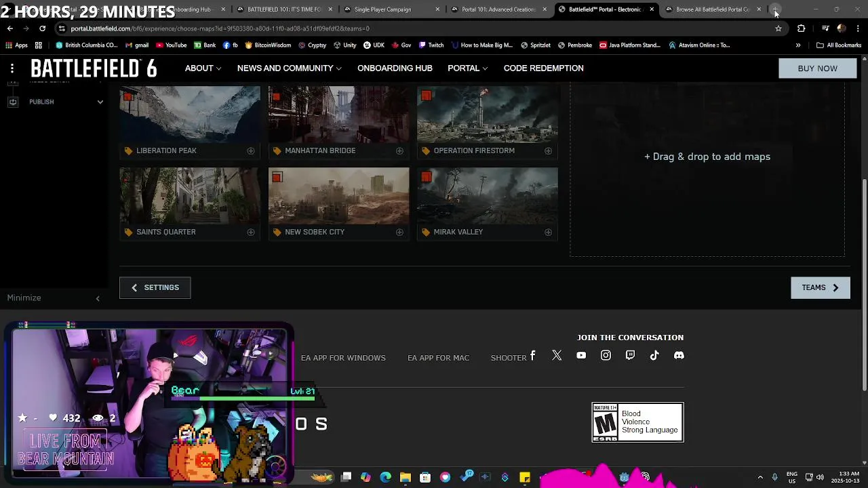
Task: Open the ONBOARDING HUB page
Action: point(395,68)
